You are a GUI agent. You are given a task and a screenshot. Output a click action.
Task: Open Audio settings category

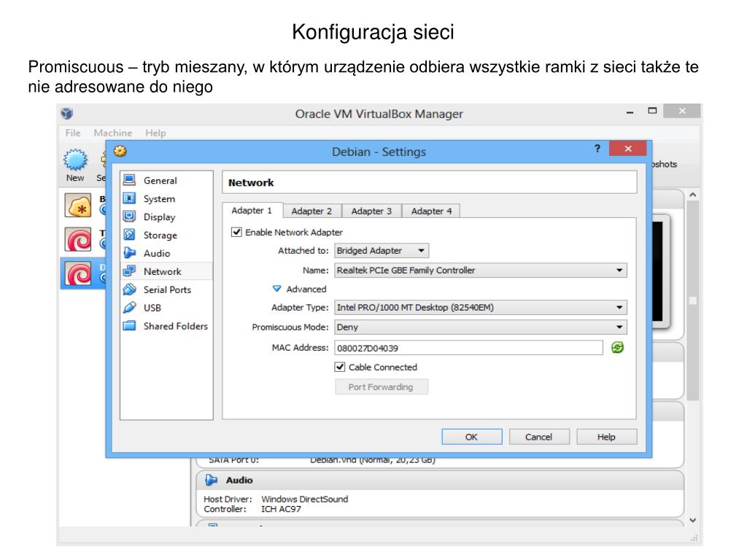pos(166,253)
